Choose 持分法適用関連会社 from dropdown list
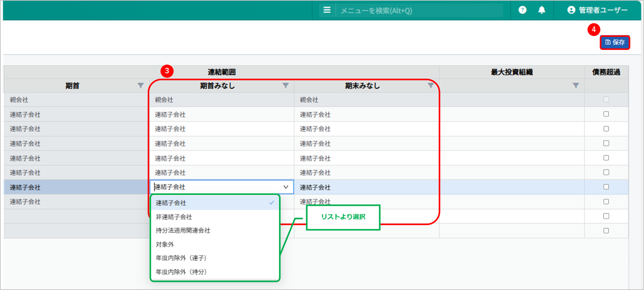This screenshot has width=644, height=290. click(x=183, y=231)
